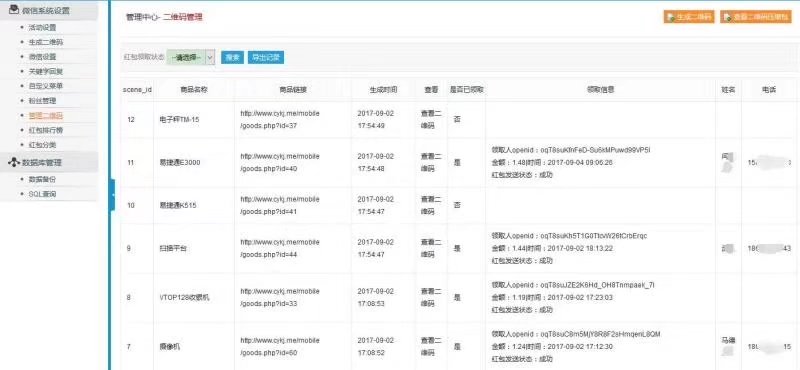Click the 电话 column header
The width and height of the screenshot is (800, 370).
769,89
